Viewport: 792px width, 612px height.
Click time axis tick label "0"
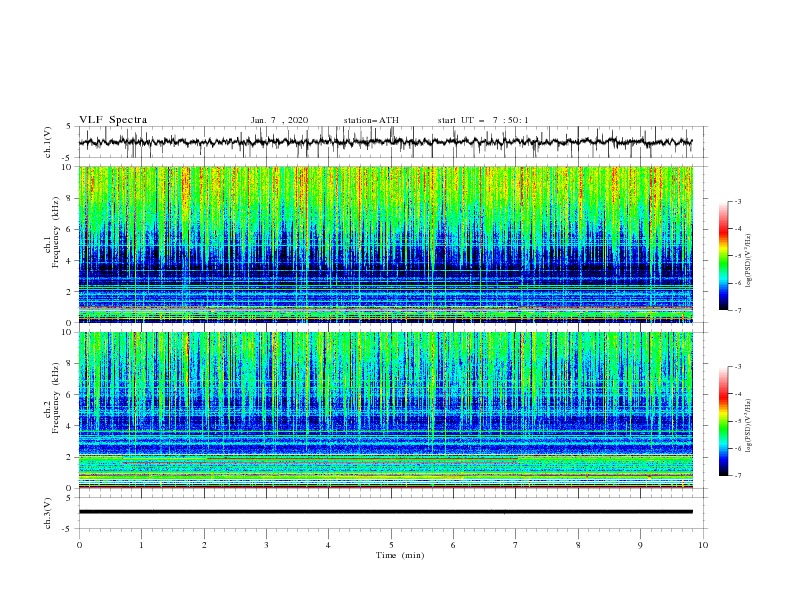(79, 545)
